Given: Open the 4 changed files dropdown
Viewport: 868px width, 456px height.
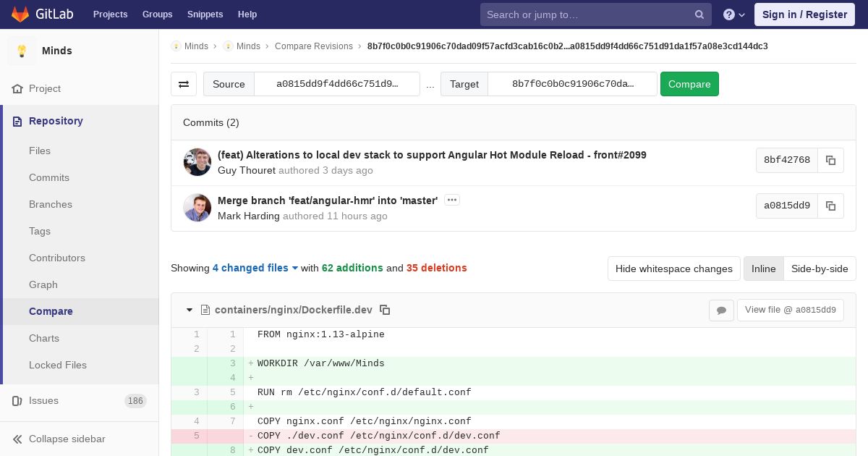Looking at the screenshot, I should [255, 268].
